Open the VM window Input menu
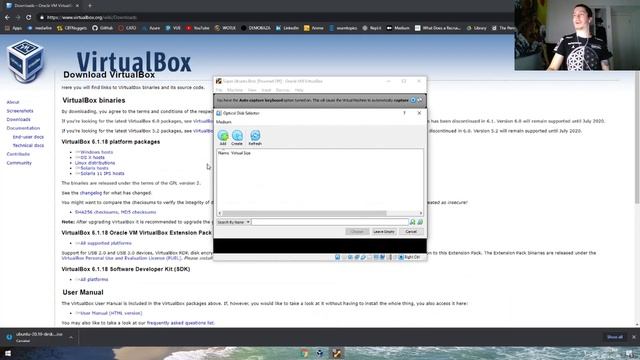The height and width of the screenshot is (360, 640). tap(266, 90)
